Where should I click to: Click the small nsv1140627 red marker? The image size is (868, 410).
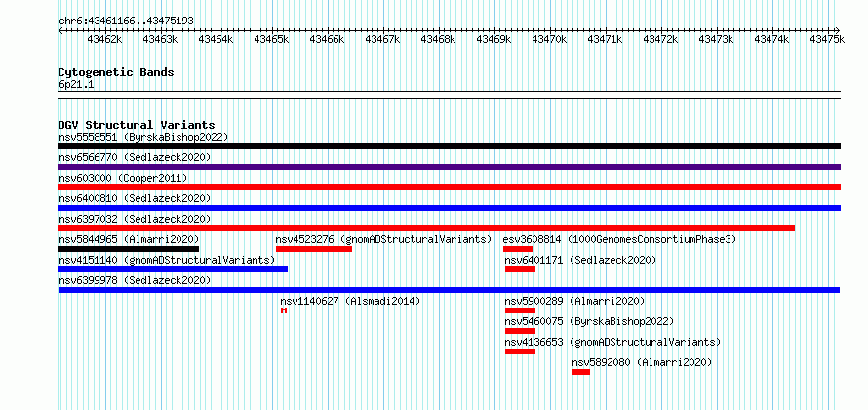tap(284, 310)
